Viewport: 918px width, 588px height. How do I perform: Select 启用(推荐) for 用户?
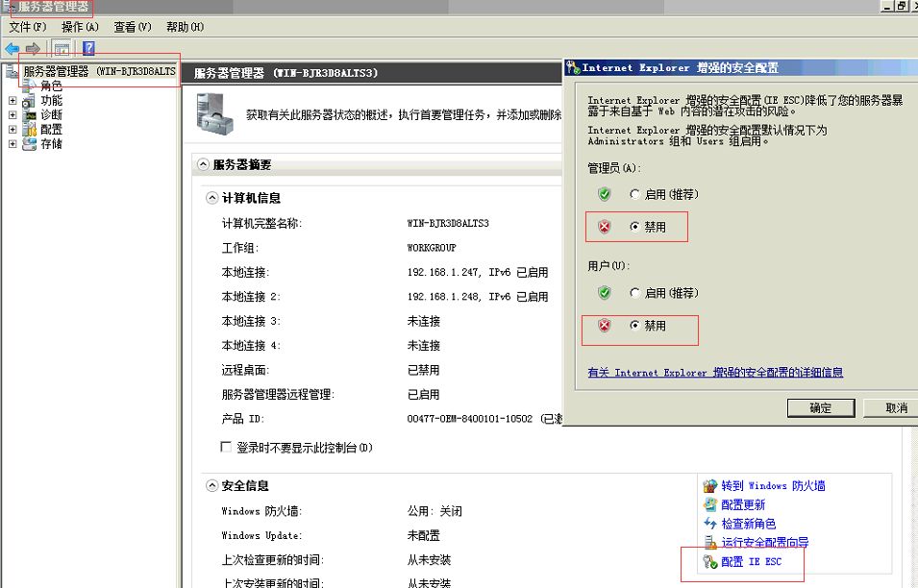[634, 292]
